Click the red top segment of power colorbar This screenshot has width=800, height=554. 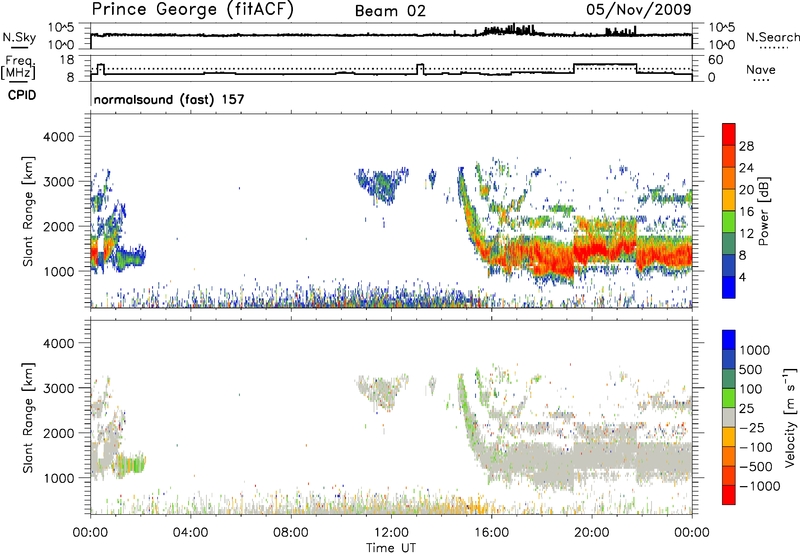pyautogui.click(x=729, y=135)
